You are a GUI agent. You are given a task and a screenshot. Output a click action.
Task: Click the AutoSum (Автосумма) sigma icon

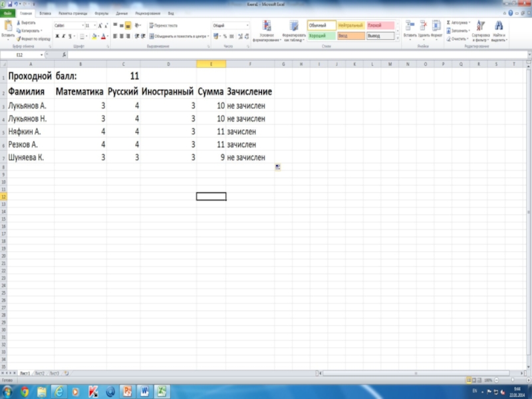(448, 23)
